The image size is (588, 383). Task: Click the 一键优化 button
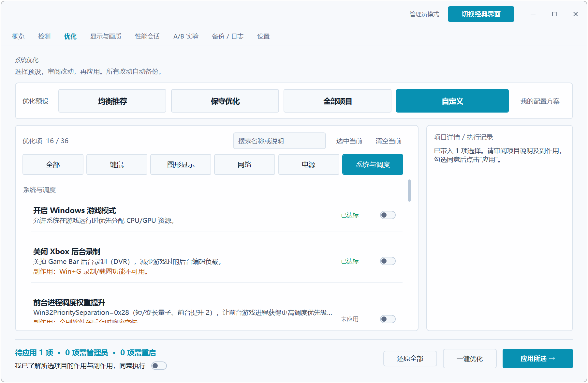[470, 359]
